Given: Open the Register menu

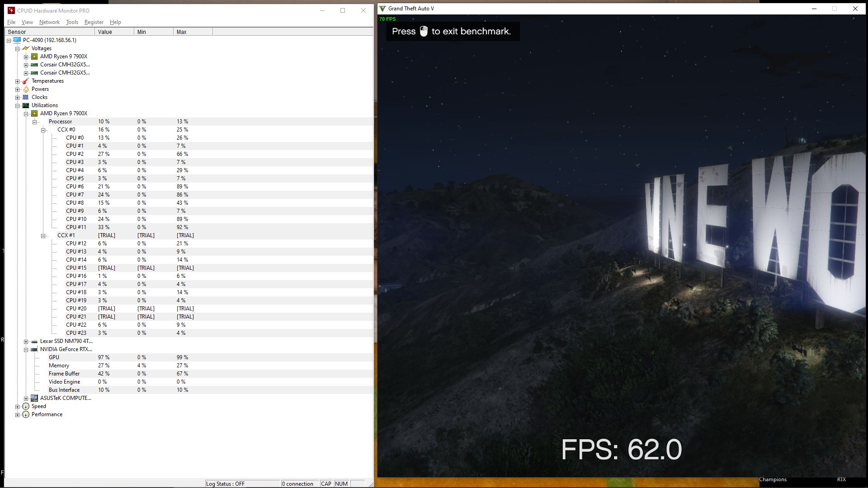Looking at the screenshot, I should (94, 22).
